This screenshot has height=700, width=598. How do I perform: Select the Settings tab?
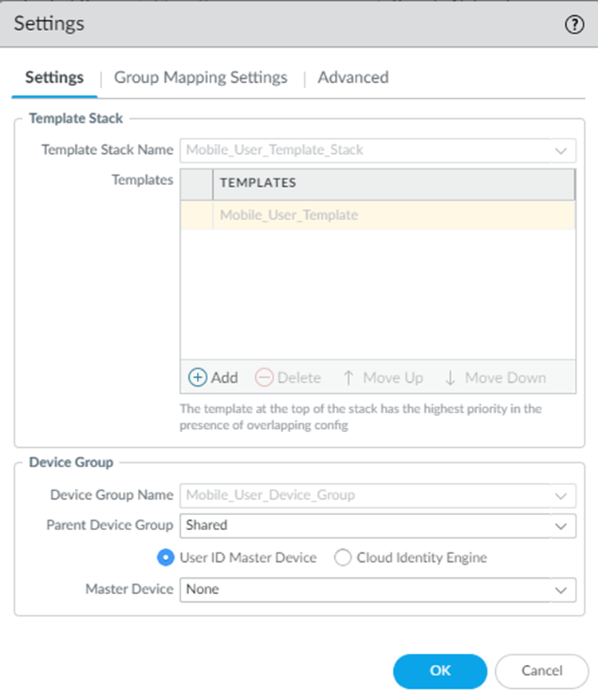54,77
